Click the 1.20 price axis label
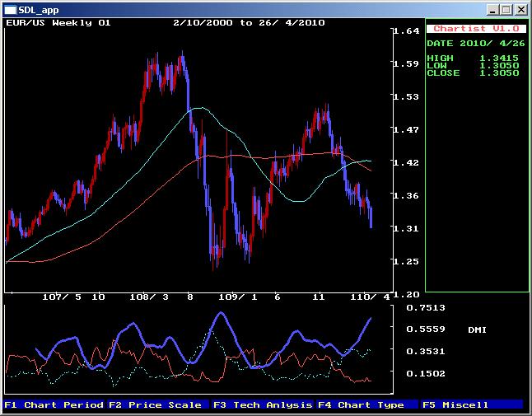 (x=407, y=295)
